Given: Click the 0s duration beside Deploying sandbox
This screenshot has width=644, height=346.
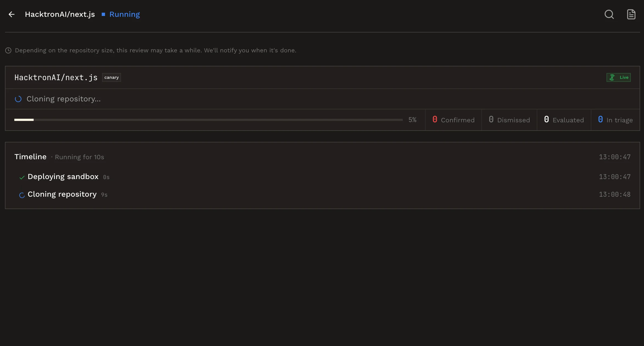Looking at the screenshot, I should 106,177.
